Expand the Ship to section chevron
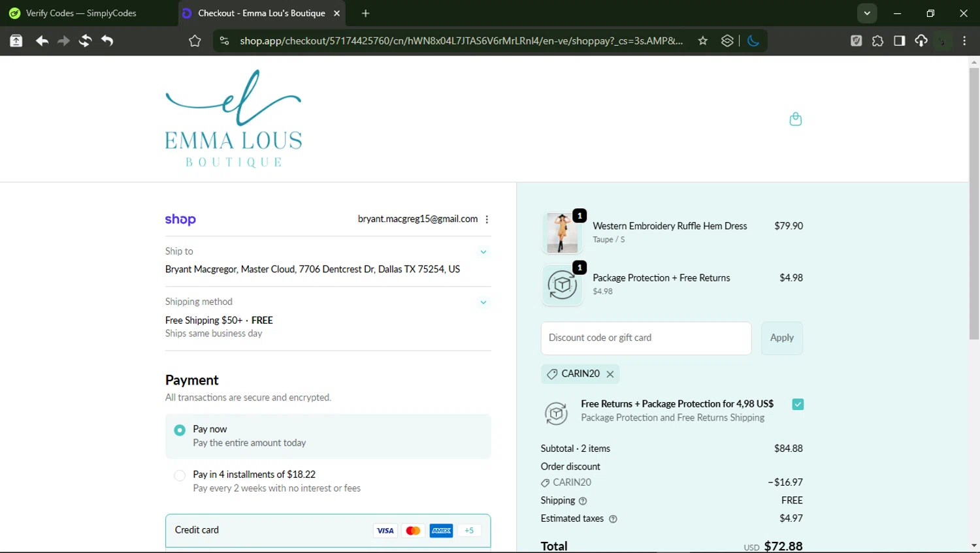 pos(483,252)
